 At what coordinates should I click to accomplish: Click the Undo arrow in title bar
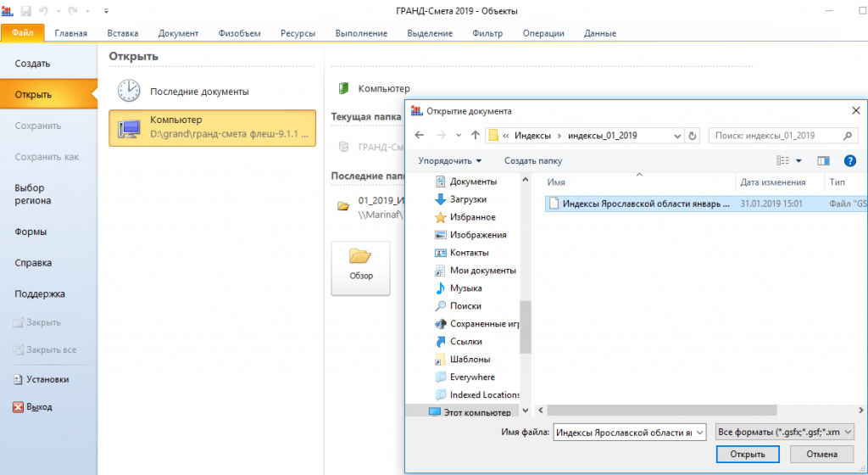(44, 10)
